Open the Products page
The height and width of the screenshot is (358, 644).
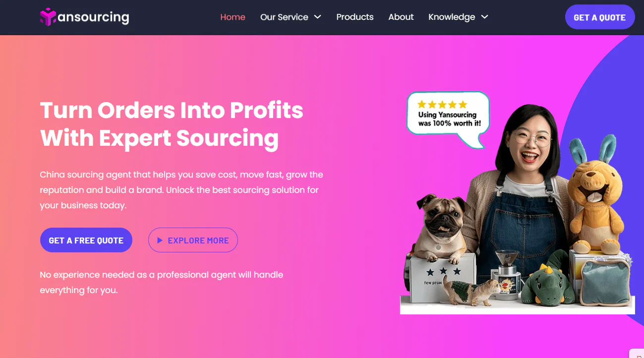pos(355,17)
